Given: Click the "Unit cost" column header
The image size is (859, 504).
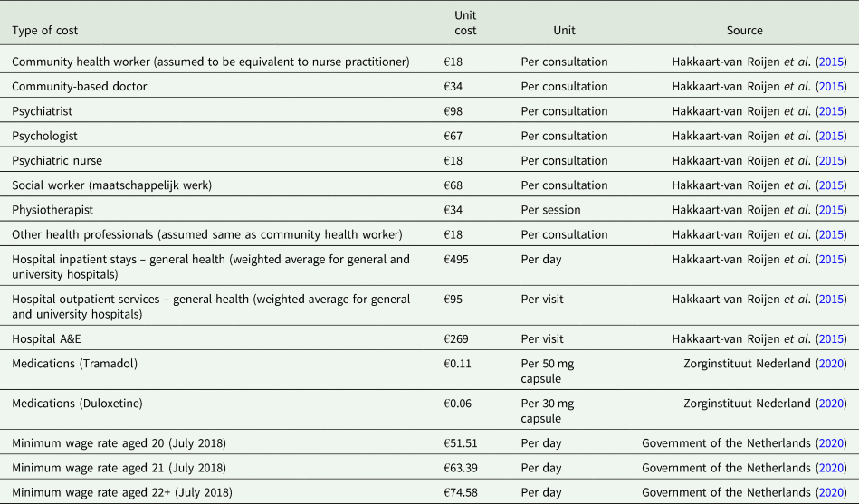Looking at the screenshot, I should (465, 23).
